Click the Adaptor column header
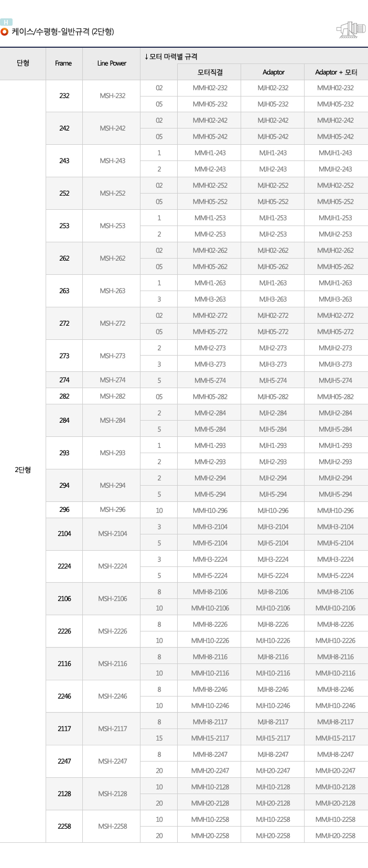Screen dimensions: 368x868 click(x=273, y=72)
